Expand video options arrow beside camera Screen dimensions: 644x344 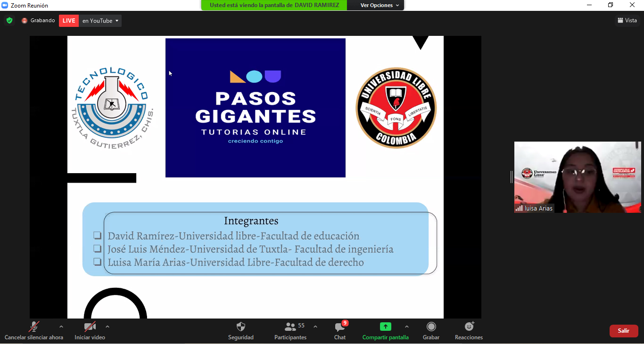[107, 327]
